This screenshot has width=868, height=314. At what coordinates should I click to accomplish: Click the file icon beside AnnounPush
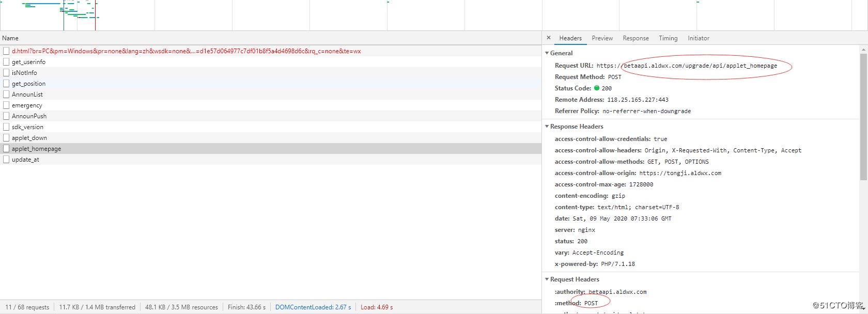(6, 116)
